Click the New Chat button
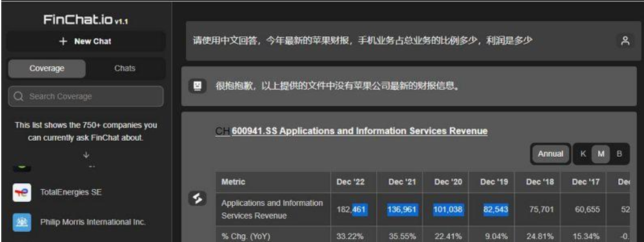This screenshot has width=644, height=242. [85, 41]
